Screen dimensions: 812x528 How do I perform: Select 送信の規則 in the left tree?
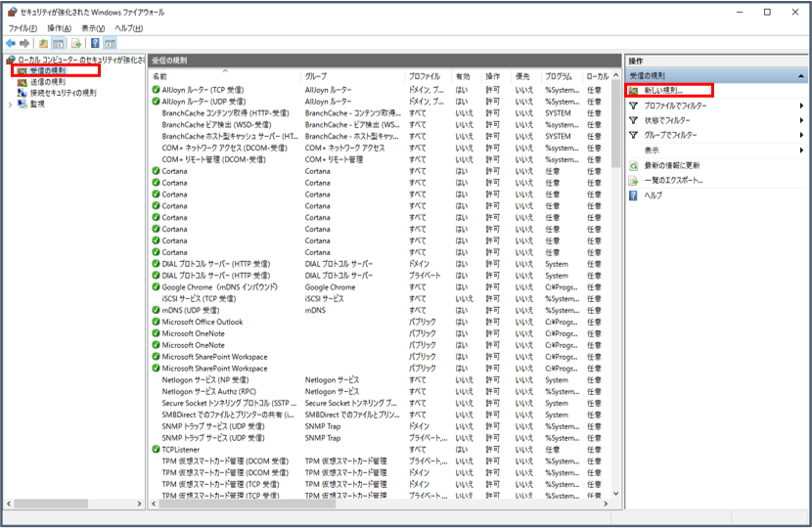[48, 82]
